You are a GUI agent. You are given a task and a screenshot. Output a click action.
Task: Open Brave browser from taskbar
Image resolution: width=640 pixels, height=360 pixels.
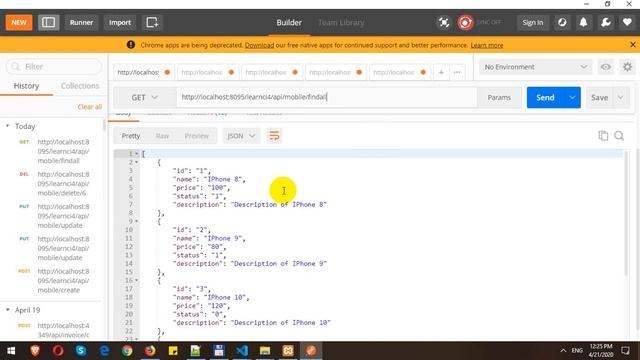[x=35, y=351]
